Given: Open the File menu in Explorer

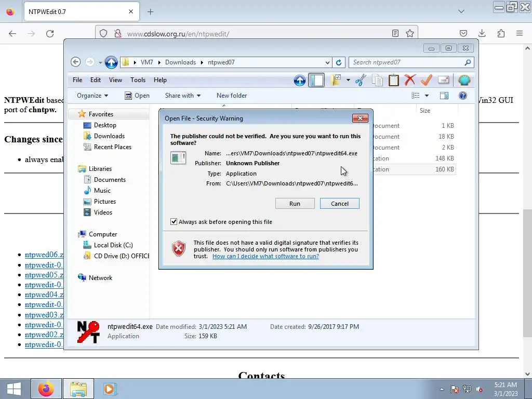Looking at the screenshot, I should [77, 80].
